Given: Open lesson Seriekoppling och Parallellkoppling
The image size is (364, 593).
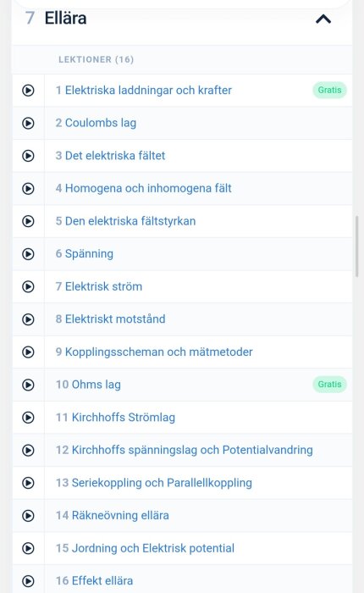Looking at the screenshot, I should tap(153, 483).
